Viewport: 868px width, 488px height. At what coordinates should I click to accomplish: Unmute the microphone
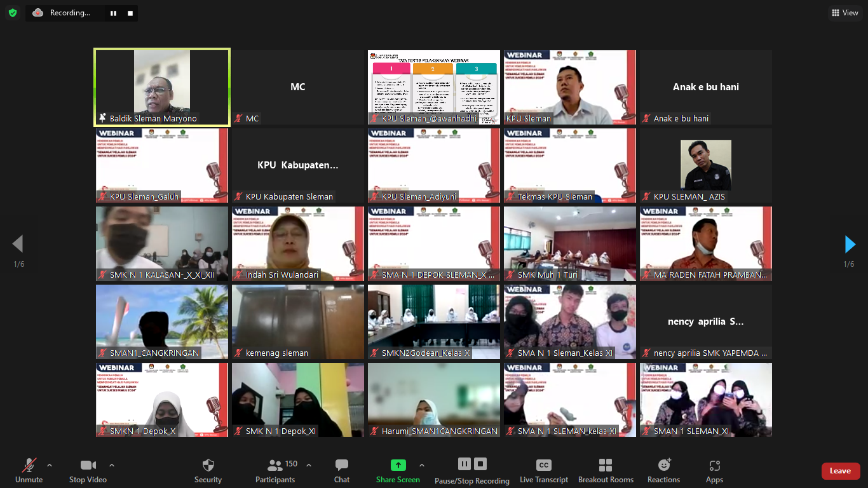pyautogui.click(x=29, y=466)
